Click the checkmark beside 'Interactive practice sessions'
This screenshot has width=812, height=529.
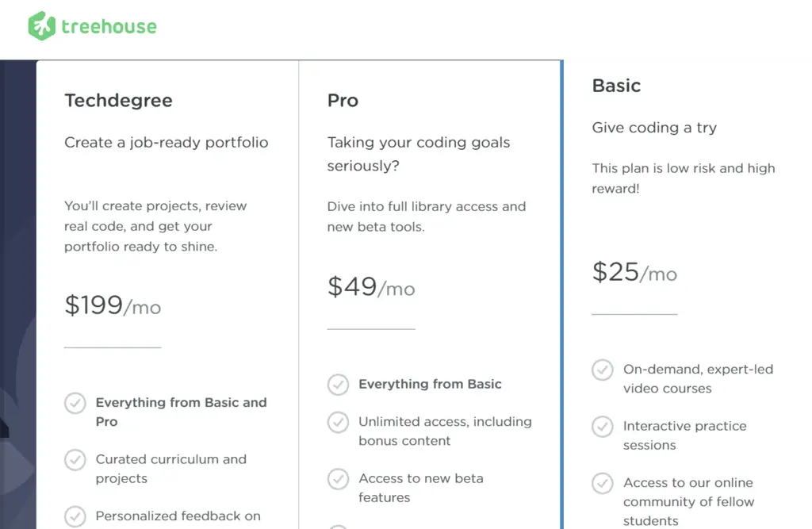(x=602, y=427)
